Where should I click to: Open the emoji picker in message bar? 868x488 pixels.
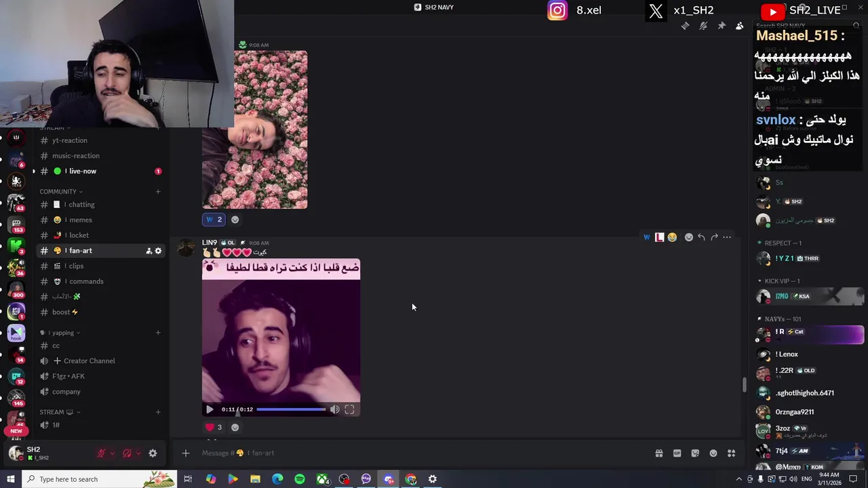713,453
